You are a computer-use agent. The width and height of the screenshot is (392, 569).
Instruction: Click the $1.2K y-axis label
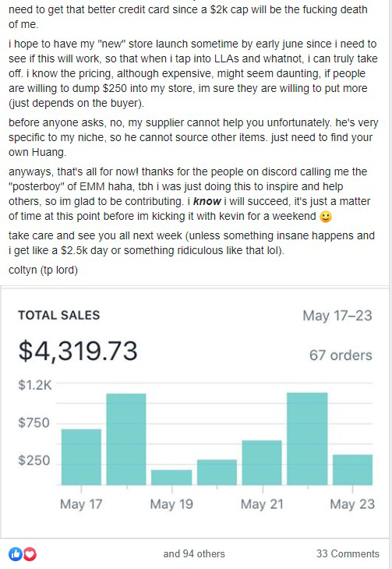(35, 384)
